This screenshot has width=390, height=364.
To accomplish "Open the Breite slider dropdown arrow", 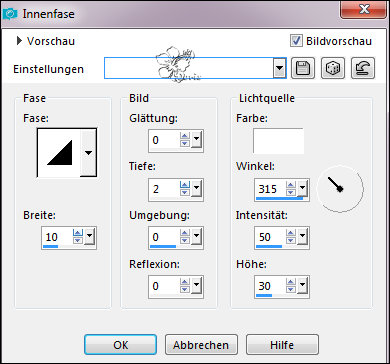I will (89, 237).
